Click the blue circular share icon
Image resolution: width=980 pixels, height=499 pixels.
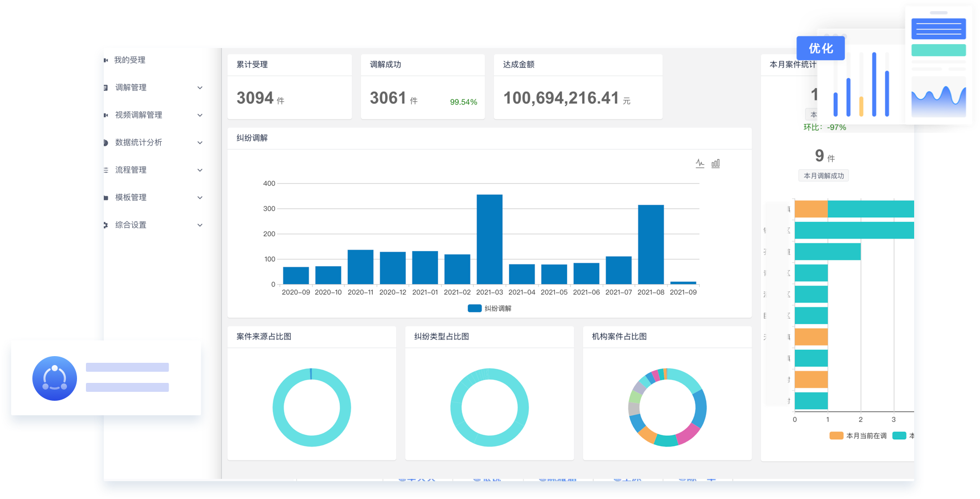click(x=55, y=378)
